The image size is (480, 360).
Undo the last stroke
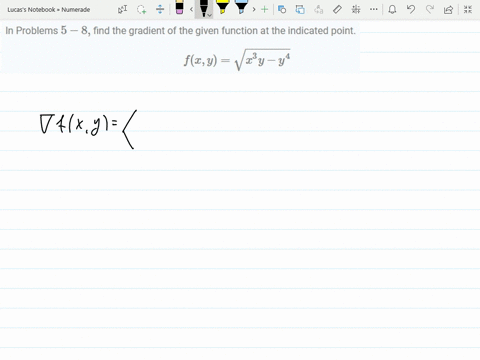pos(411,9)
